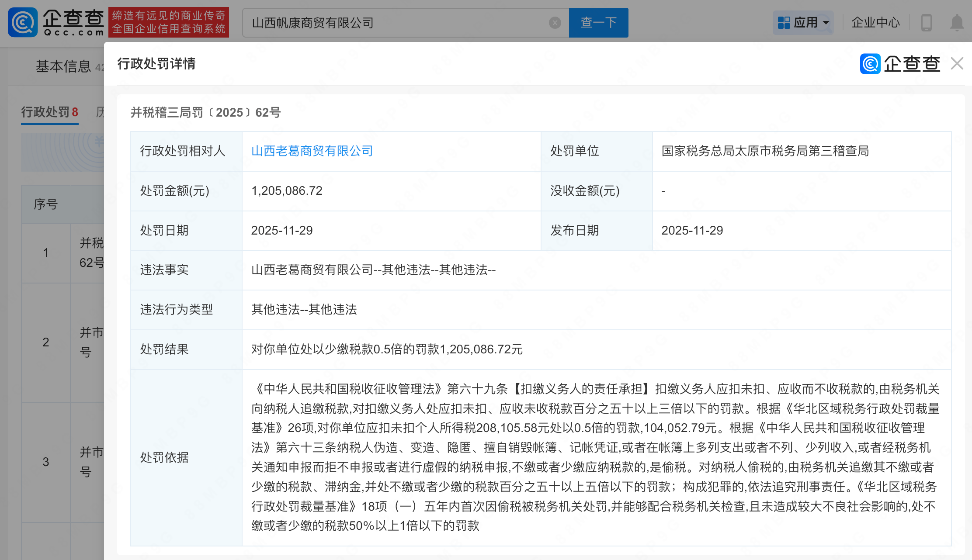Open 企业中心 in the header

(875, 23)
